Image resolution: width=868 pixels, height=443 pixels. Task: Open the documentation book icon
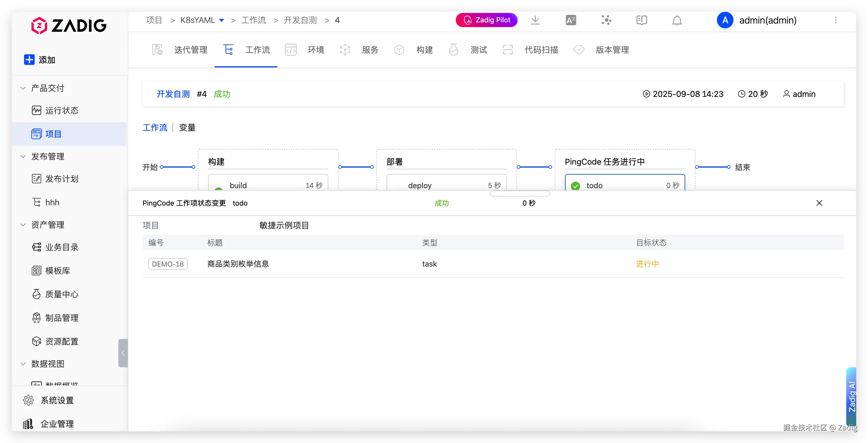coord(642,20)
